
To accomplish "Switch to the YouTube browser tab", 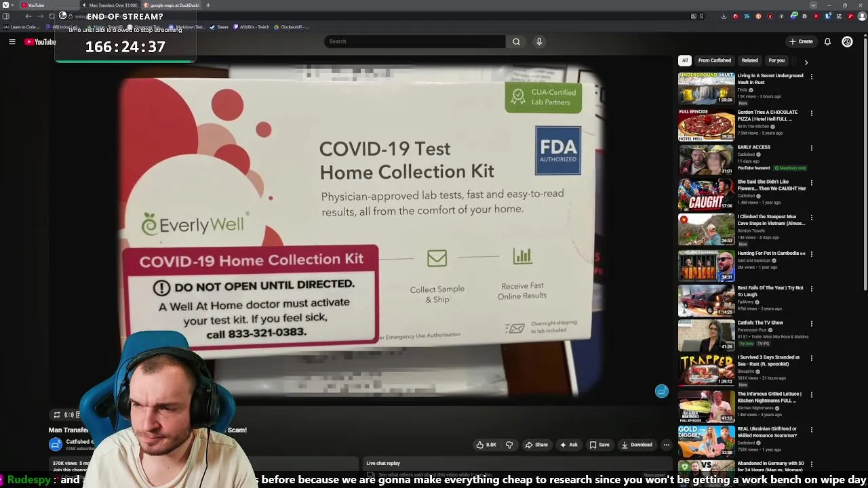I will point(47,5).
